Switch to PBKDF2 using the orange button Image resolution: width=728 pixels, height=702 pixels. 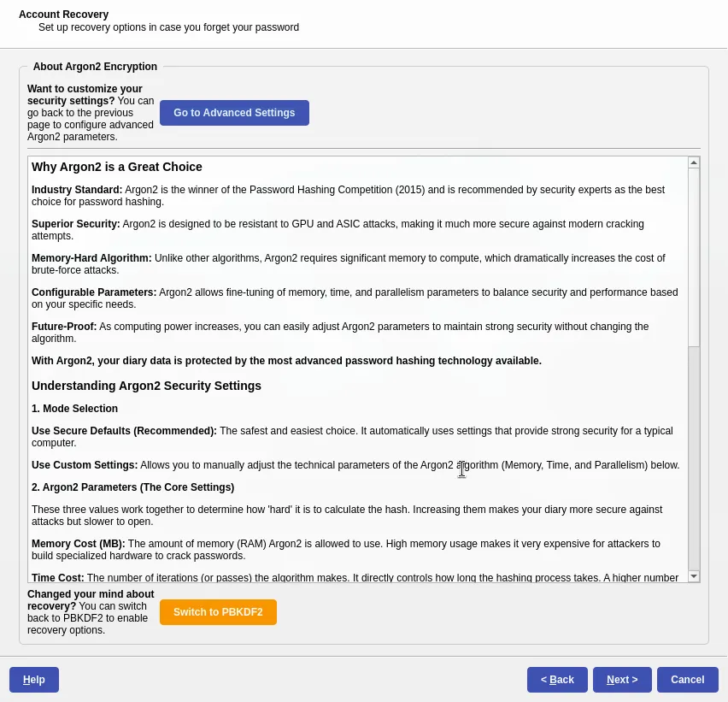point(218,612)
